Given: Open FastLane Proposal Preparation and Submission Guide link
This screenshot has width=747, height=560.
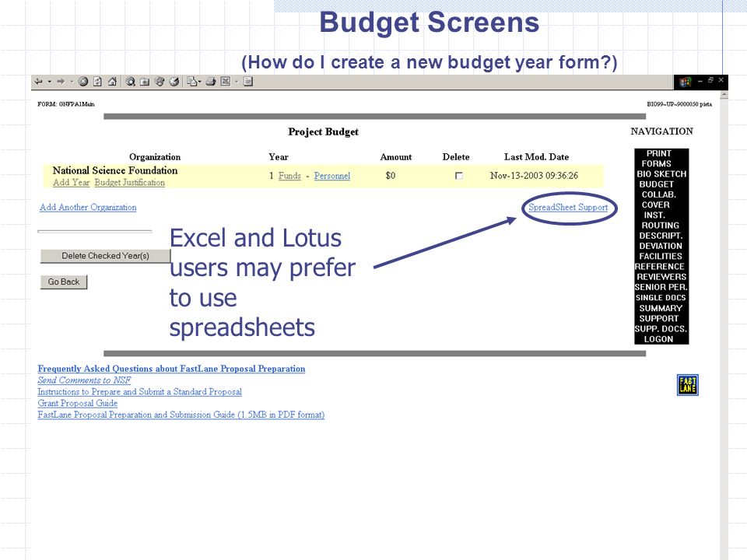Looking at the screenshot, I should (181, 415).
